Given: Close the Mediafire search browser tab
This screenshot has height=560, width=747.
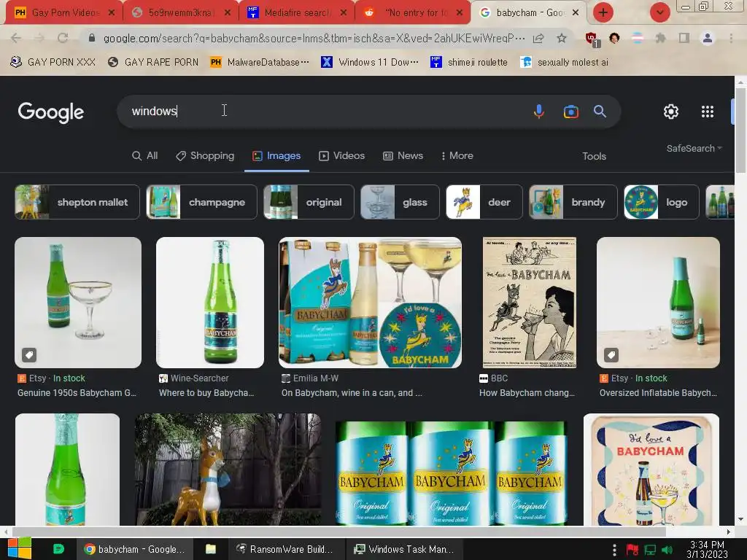Looking at the screenshot, I should (344, 13).
